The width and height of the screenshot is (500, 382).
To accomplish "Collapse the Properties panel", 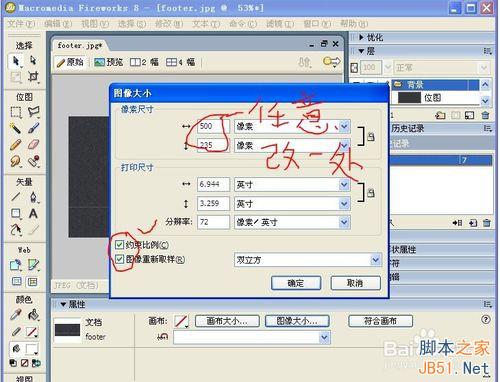I will [x=63, y=304].
